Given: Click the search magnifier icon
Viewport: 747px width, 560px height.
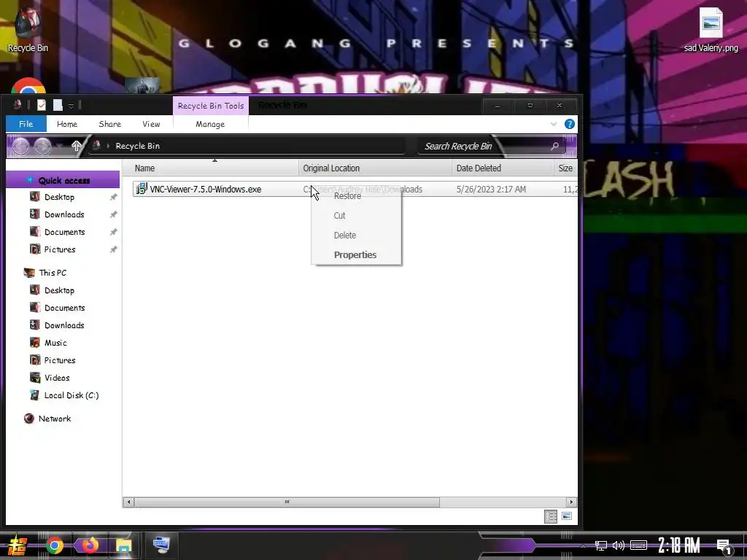Looking at the screenshot, I should click(x=554, y=146).
